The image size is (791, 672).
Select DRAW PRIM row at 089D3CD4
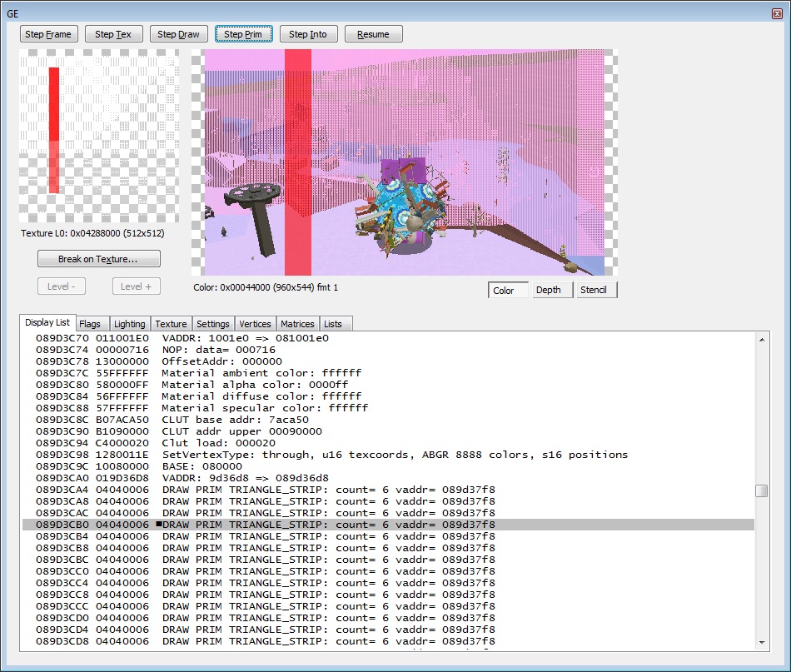tap(389, 630)
